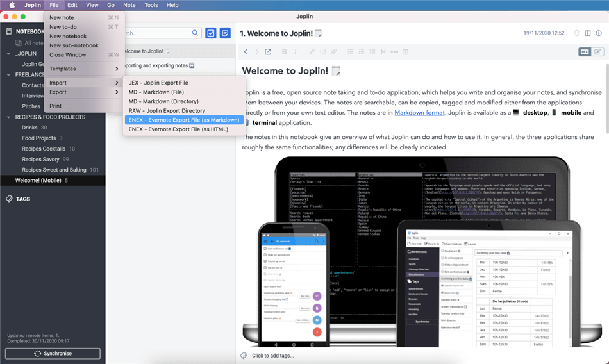This screenshot has height=364, width=609.
Task: Click the tag icon beside add tags
Action: 244,356
